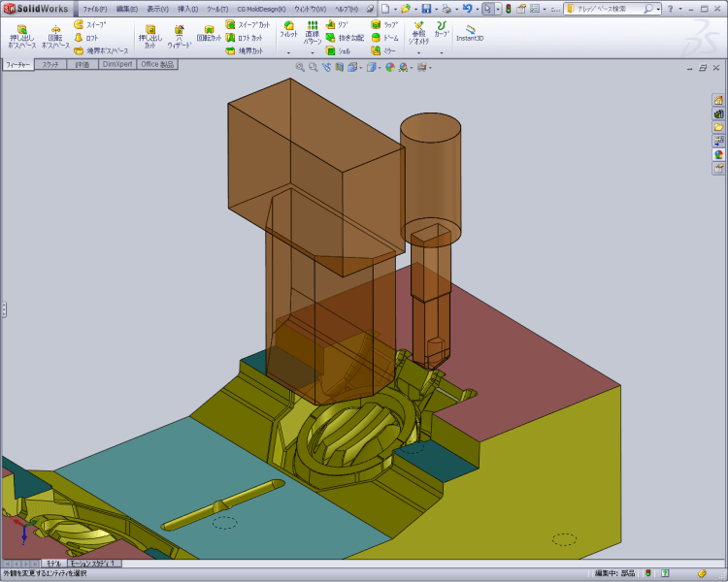Open the search box dropdown arrow
The width and height of the screenshot is (728, 582).
click(658, 10)
